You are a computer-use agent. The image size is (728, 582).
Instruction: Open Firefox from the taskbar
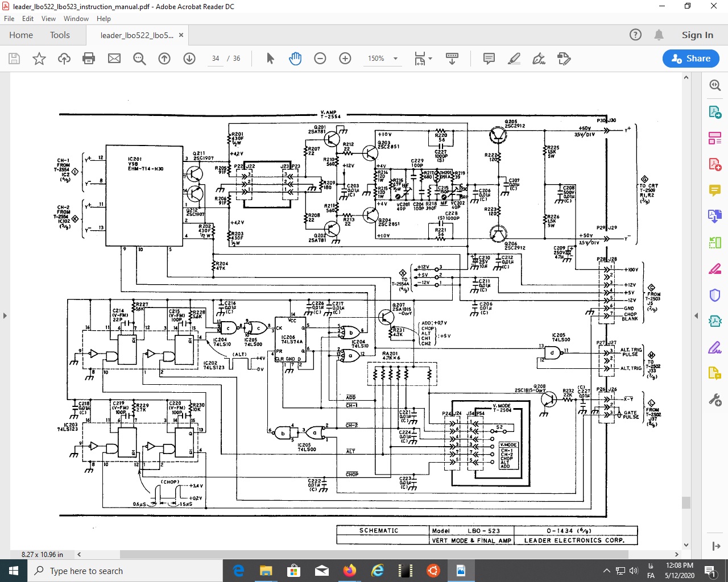point(350,571)
